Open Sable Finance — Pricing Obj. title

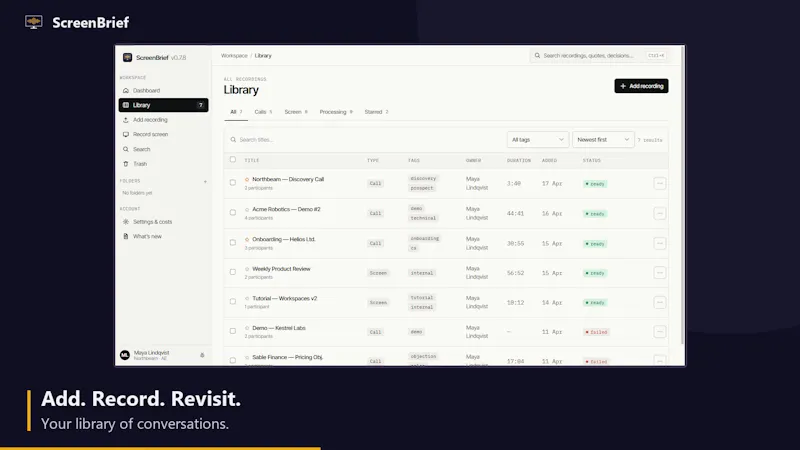(288, 357)
